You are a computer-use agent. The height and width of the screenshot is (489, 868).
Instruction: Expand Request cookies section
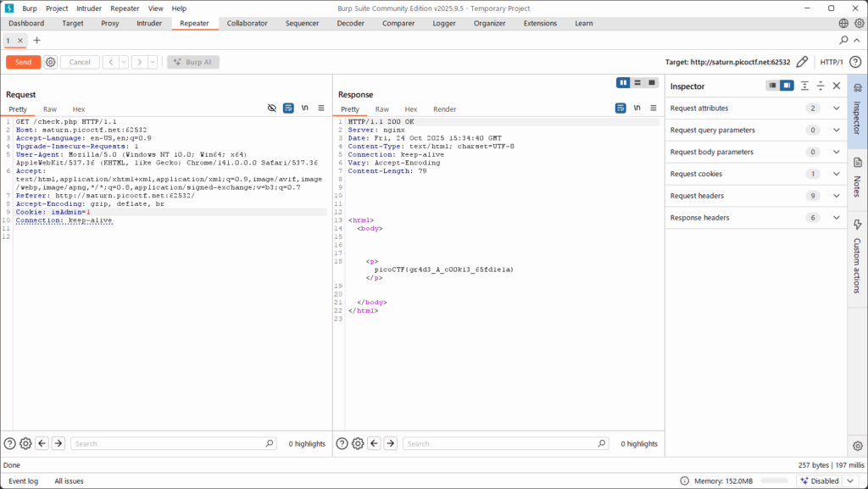pos(836,174)
